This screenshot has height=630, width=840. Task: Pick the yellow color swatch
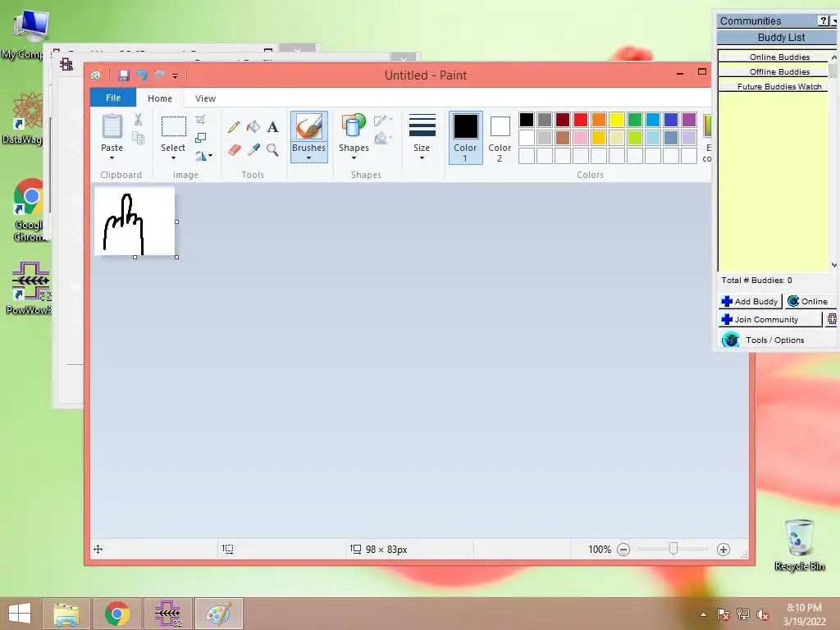617,120
